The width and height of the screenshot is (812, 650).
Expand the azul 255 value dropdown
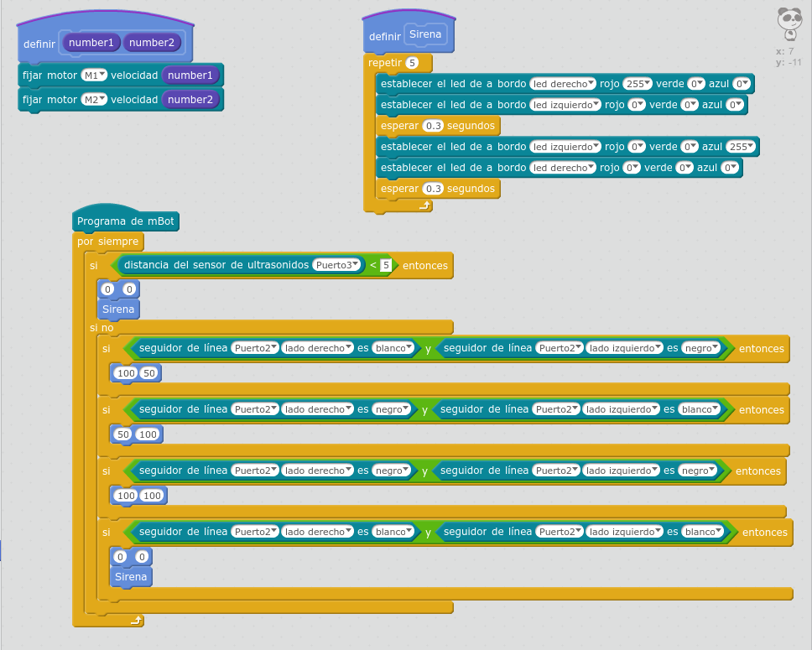[x=741, y=147]
